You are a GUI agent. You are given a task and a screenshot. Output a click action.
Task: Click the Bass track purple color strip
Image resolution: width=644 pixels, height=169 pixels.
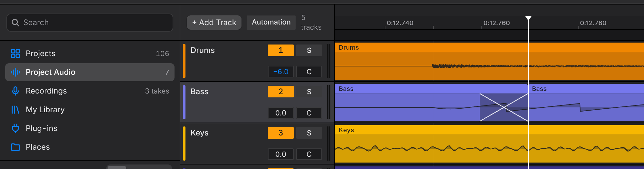(184, 102)
